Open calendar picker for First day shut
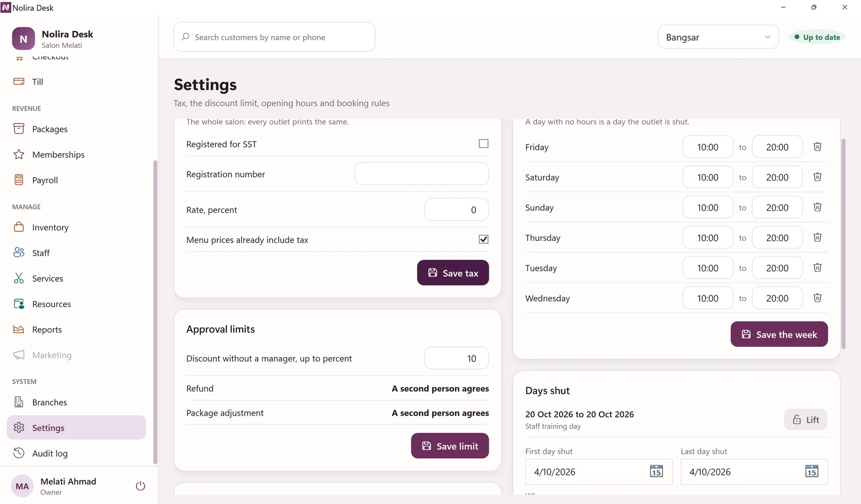 tap(656, 472)
